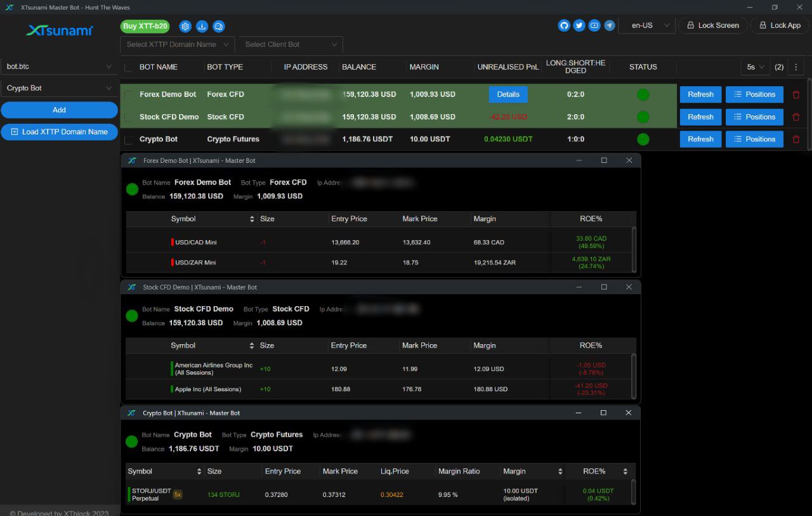This screenshot has width=812, height=516.
Task: Click the download icon in top toolbar
Action: coord(202,27)
